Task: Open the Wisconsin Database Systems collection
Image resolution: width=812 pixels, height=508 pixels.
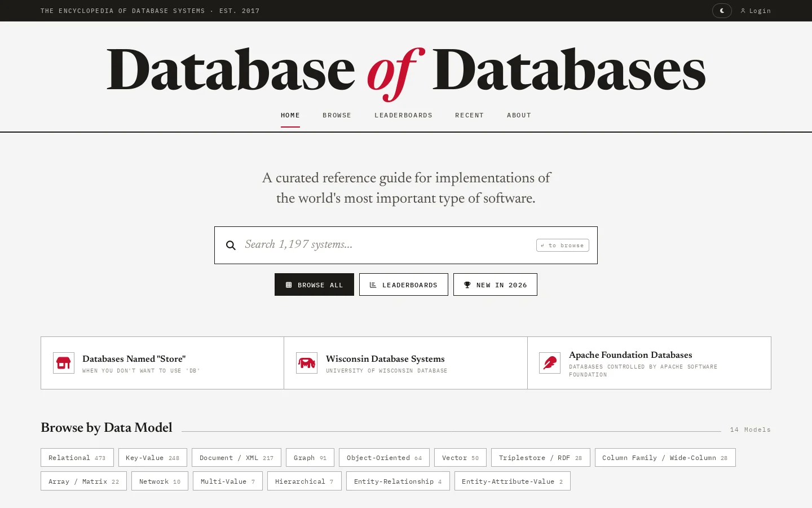Action: pos(406,363)
